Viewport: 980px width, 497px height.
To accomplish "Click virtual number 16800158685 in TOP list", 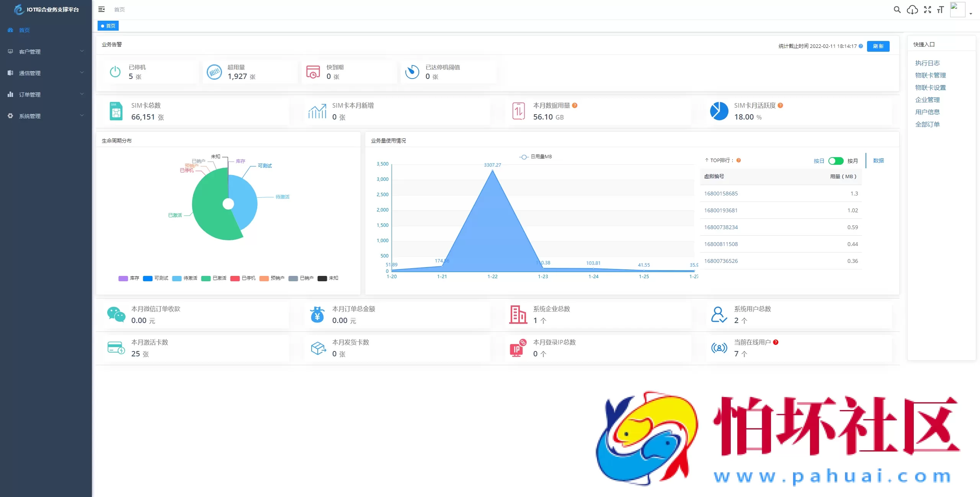I will click(x=721, y=194).
